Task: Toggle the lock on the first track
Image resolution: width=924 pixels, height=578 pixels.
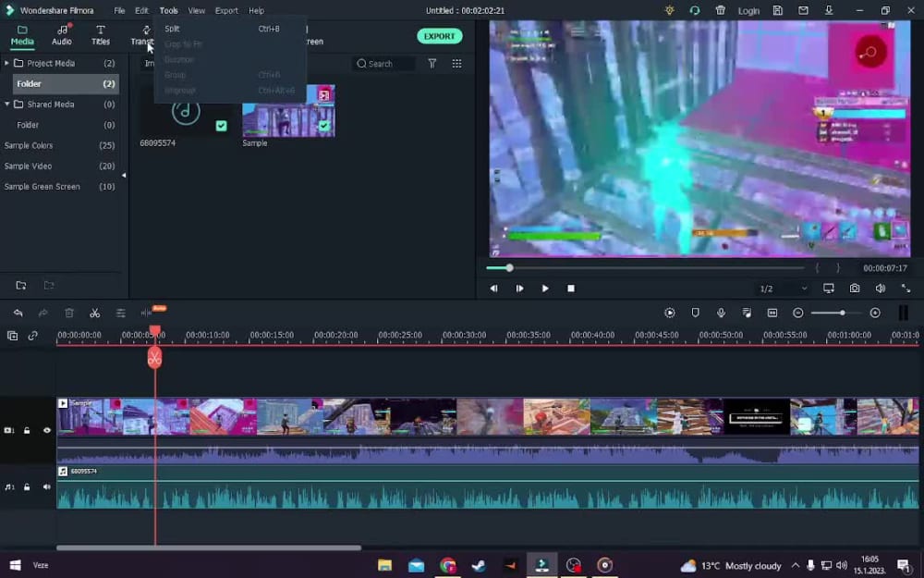Action: tap(26, 430)
